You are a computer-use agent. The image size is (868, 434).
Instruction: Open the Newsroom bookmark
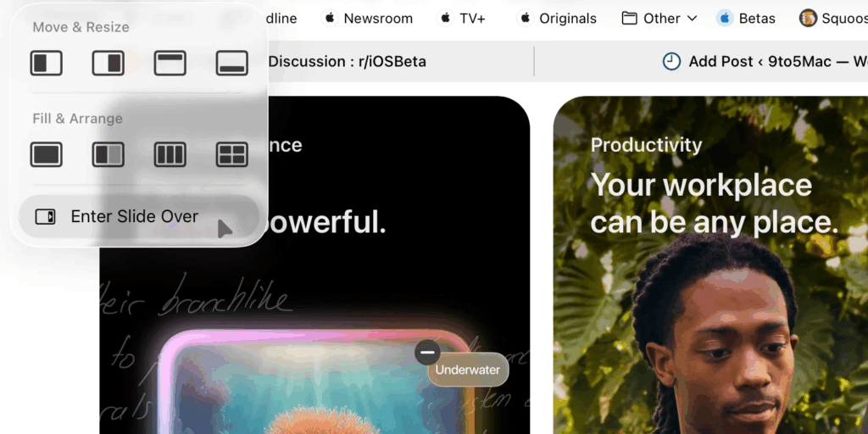click(x=368, y=18)
